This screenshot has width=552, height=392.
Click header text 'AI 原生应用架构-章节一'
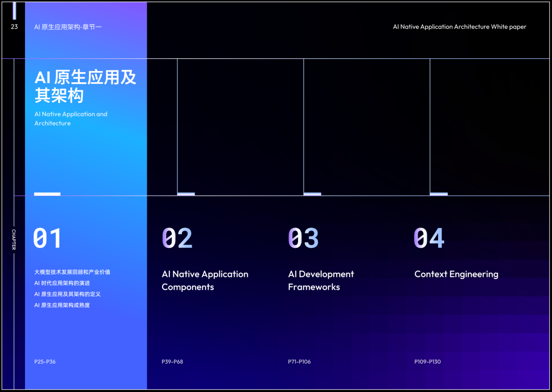coord(68,27)
